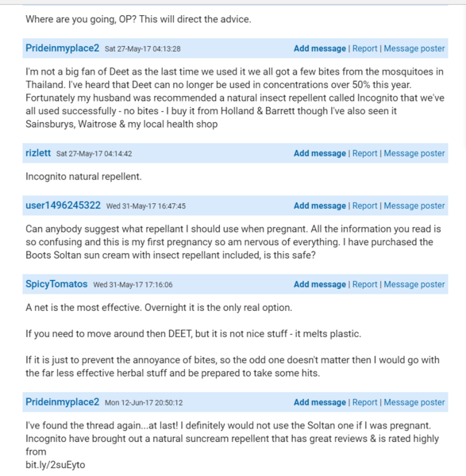Add message on Prideinmyplace2's 27-May post
The width and height of the screenshot is (466, 476).
[x=320, y=48]
